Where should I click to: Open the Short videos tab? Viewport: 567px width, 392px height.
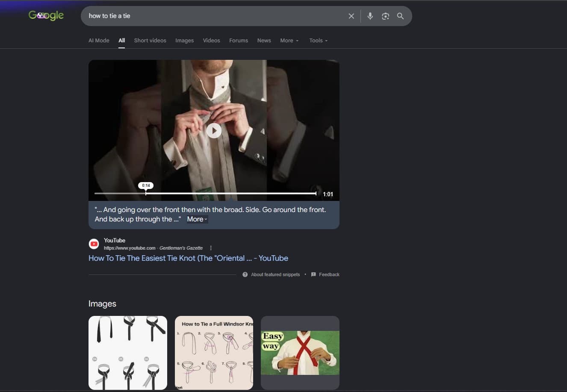click(x=150, y=41)
